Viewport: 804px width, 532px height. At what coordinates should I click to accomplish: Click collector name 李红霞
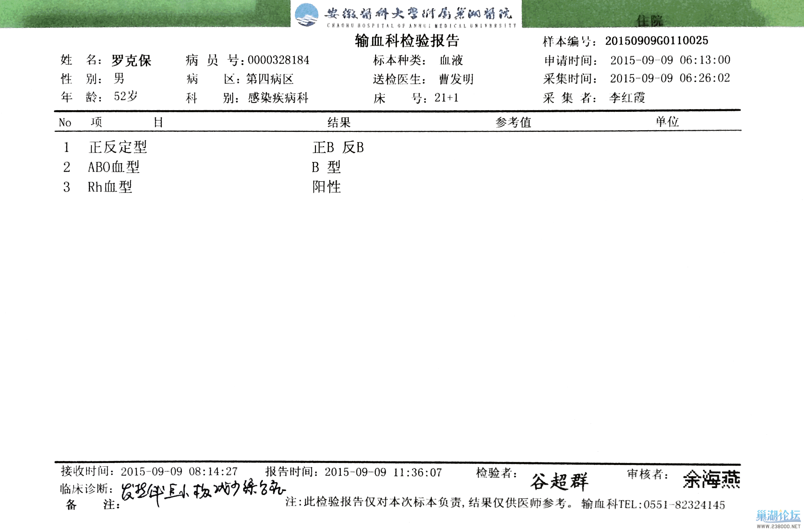[x=627, y=98]
